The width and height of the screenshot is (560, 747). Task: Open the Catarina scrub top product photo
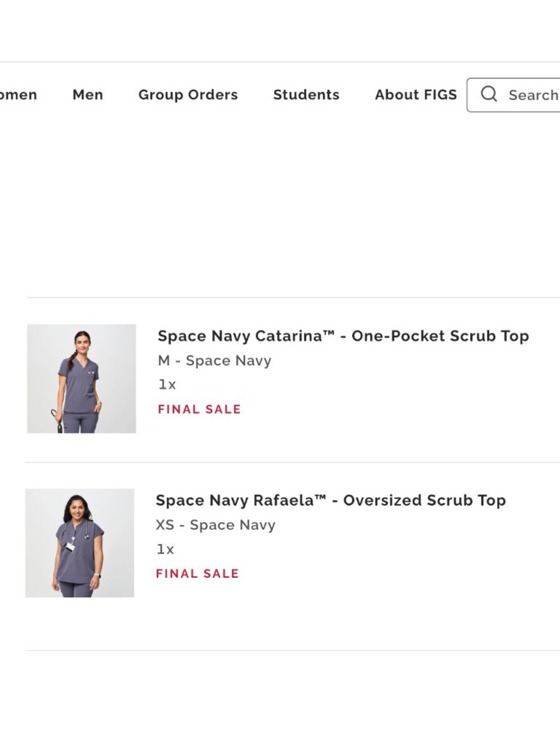coord(81,378)
